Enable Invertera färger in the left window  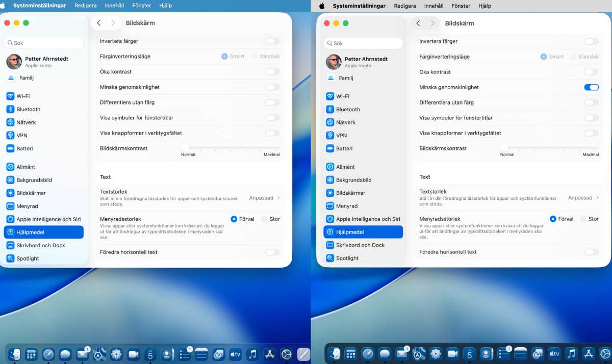pos(272,41)
